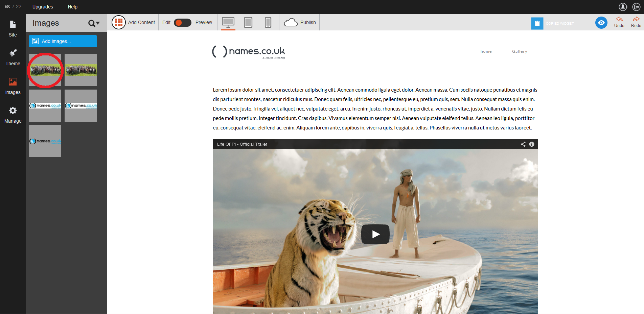Switch to tablet view
The height and width of the screenshot is (314, 644).
tap(248, 22)
